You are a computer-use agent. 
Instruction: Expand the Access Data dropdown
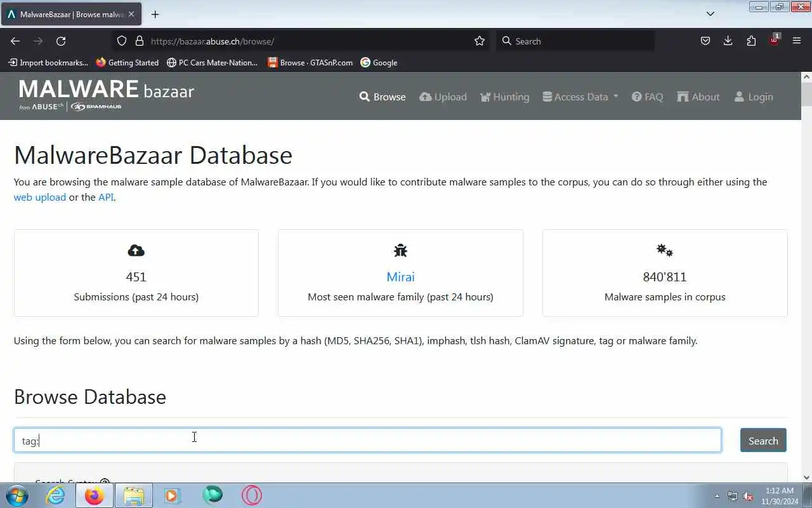(x=580, y=97)
